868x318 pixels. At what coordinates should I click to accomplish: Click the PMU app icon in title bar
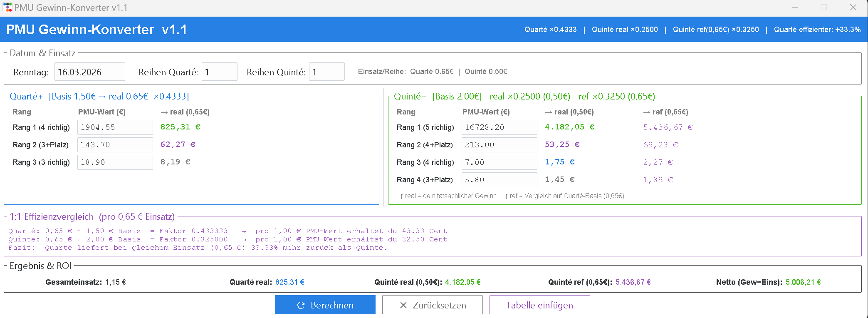pyautogui.click(x=7, y=7)
